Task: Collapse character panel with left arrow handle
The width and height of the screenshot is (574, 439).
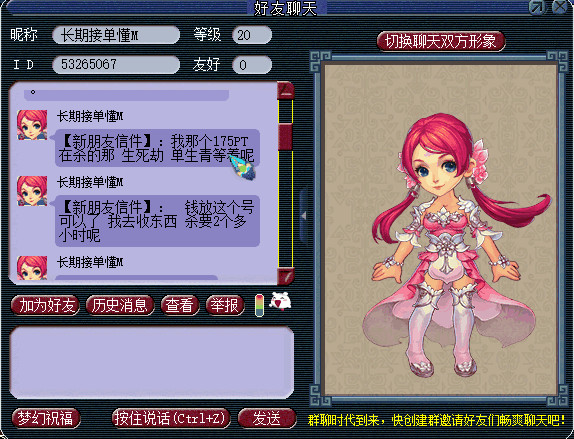Action: point(304,216)
